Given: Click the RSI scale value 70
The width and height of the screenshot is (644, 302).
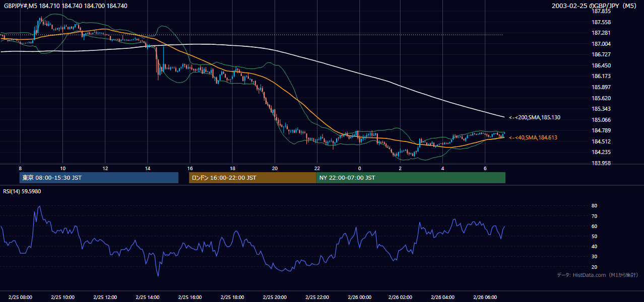Looking at the screenshot, I should (x=594, y=216).
